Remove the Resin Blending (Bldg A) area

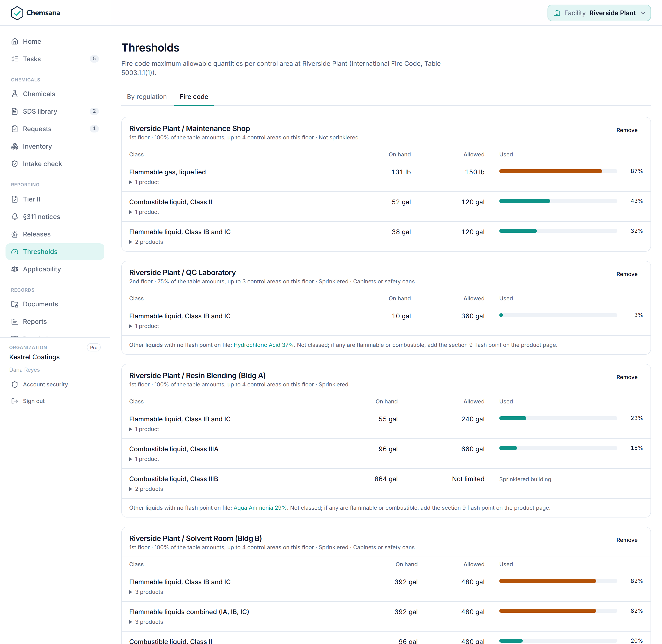627,377
